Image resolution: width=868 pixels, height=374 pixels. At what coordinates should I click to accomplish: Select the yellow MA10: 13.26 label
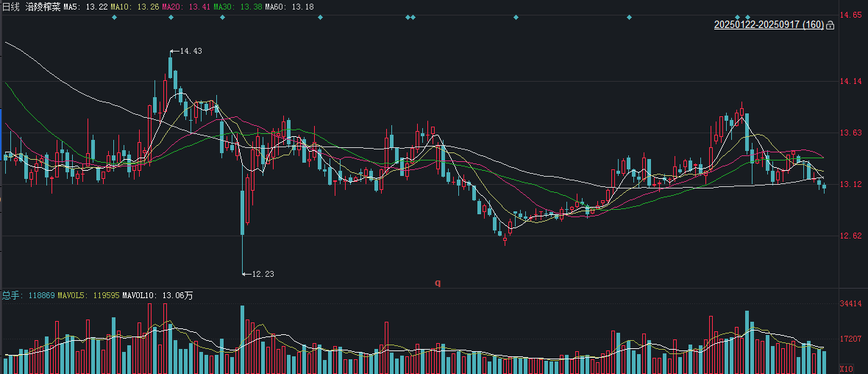(135, 7)
